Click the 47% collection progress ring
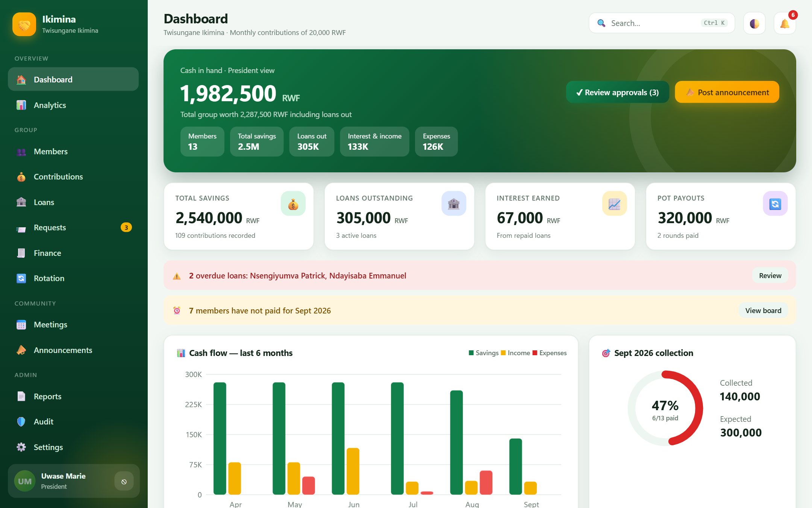 coord(665,408)
